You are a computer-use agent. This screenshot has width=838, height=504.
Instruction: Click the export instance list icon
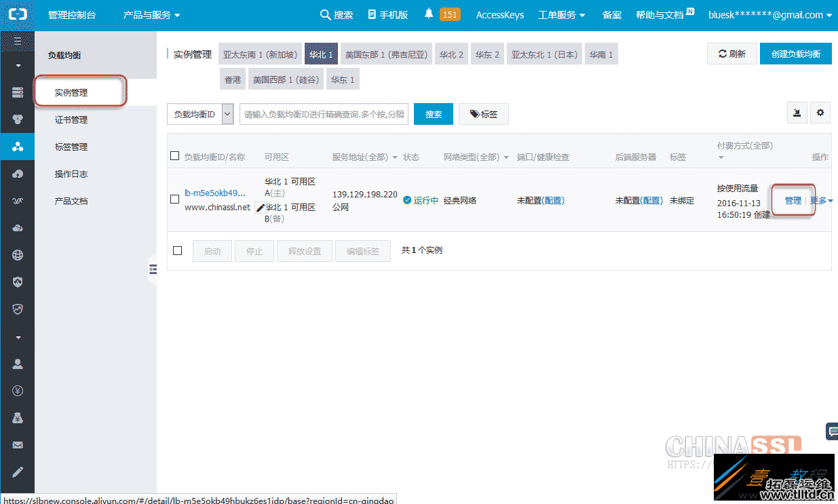click(797, 113)
